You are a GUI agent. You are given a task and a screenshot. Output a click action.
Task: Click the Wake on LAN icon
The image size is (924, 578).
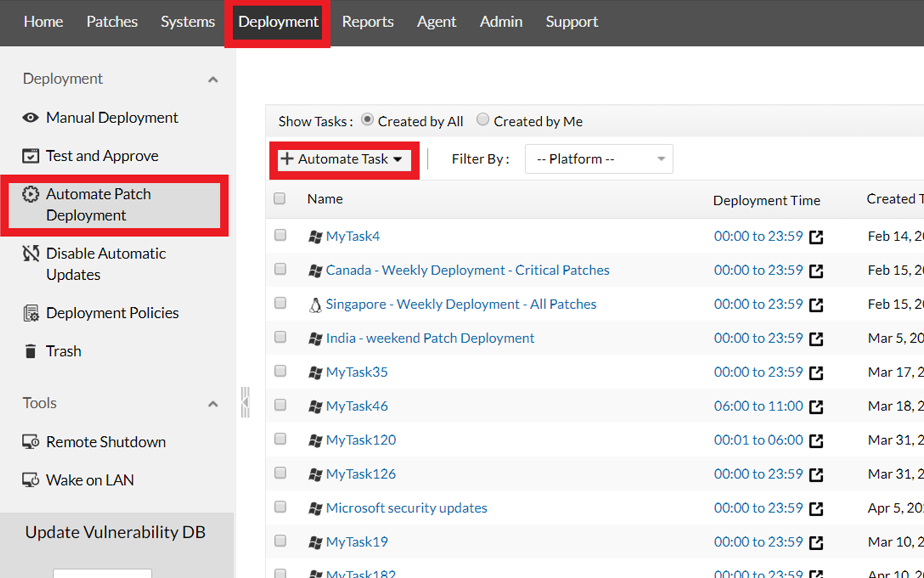pyautogui.click(x=30, y=480)
